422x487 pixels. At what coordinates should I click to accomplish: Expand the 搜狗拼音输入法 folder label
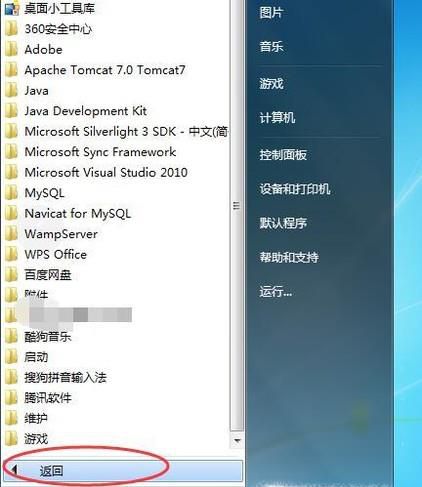coord(65,378)
